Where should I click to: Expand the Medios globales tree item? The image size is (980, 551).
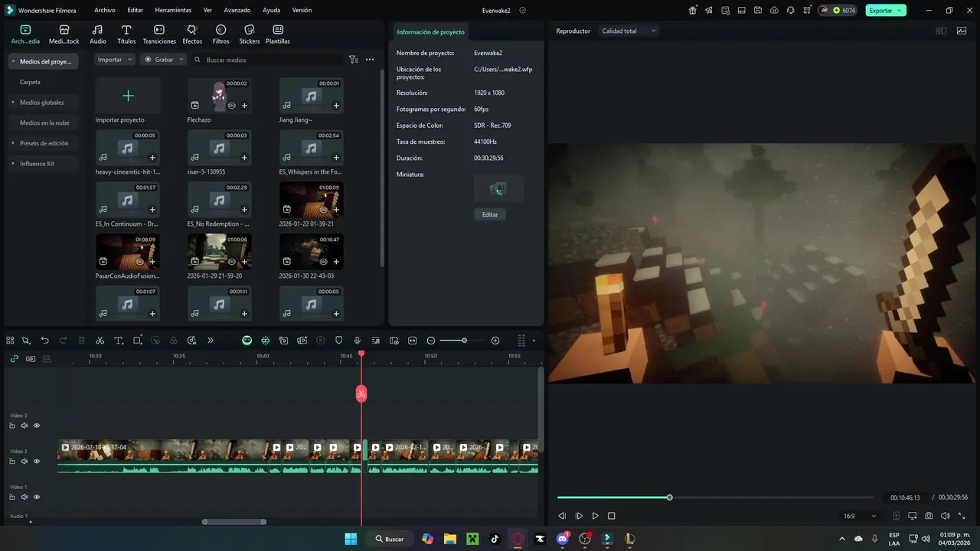click(x=13, y=102)
